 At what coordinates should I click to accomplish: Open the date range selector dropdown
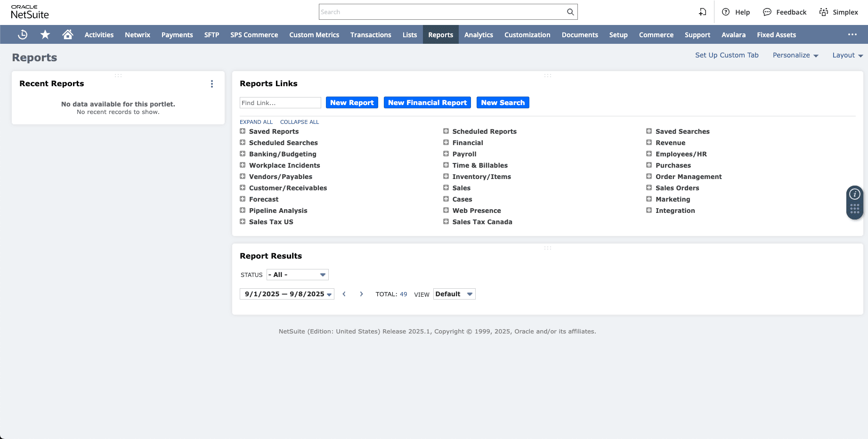click(287, 294)
